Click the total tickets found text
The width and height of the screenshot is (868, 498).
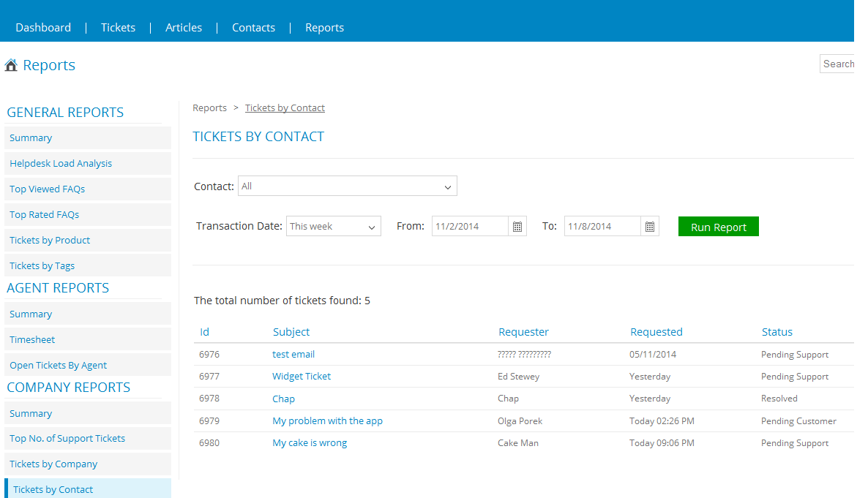click(x=282, y=301)
